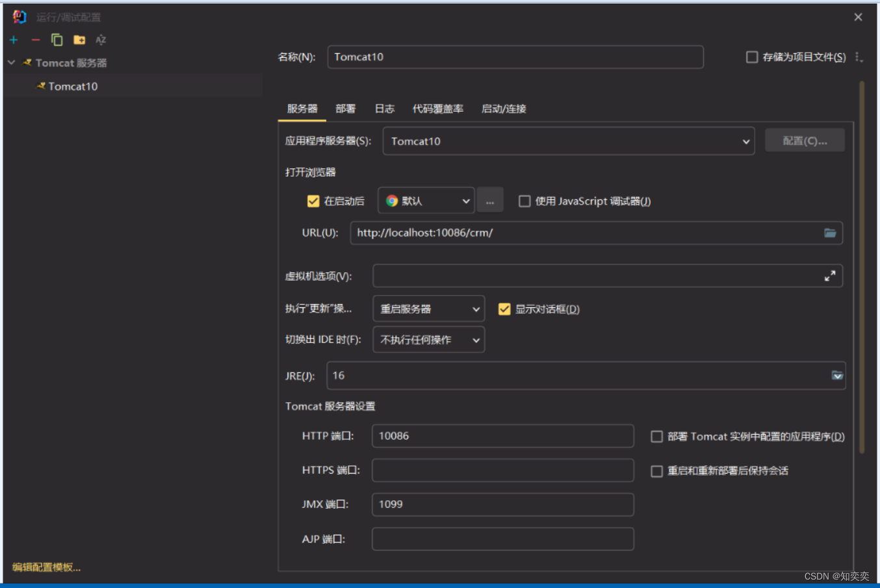Remove configuration with the minus icon
This screenshot has width=880, height=588.
click(36, 40)
